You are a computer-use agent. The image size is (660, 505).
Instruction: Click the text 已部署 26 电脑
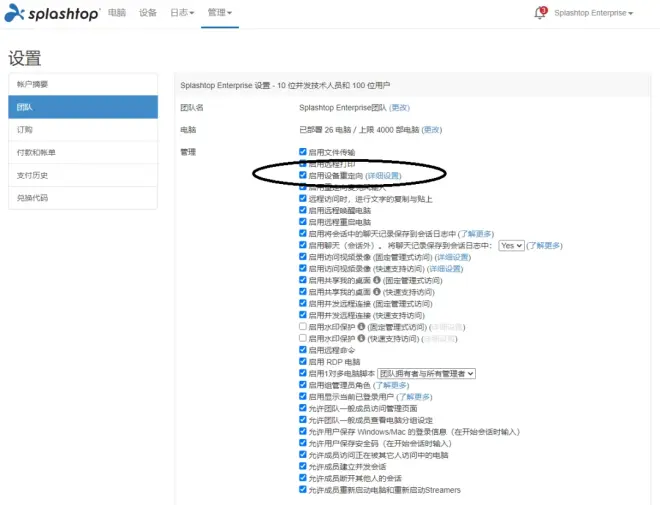325,130
